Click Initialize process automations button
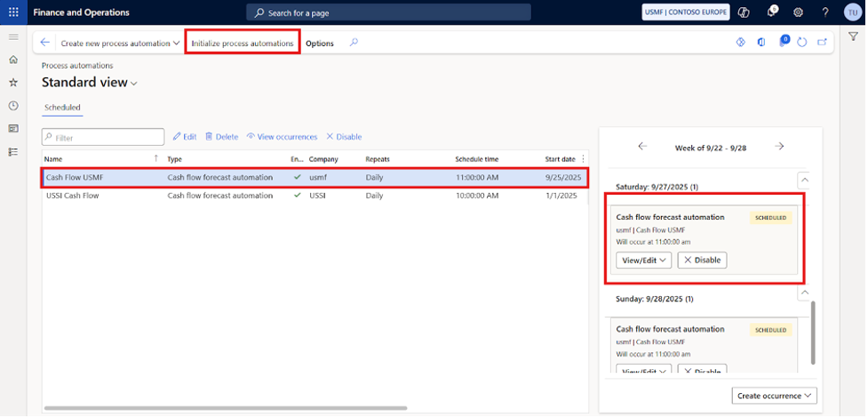Image resolution: width=868 pixels, height=418 pixels. (x=242, y=43)
